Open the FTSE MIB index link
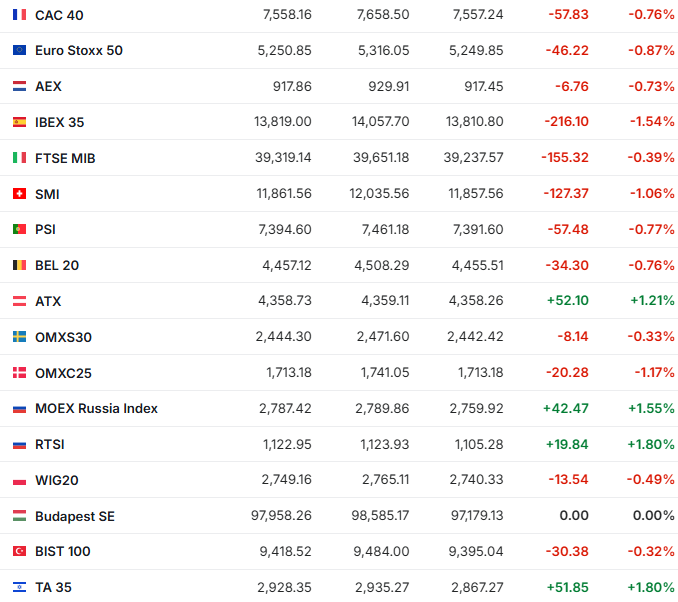Viewport: 678px width, 602px height. [x=65, y=158]
